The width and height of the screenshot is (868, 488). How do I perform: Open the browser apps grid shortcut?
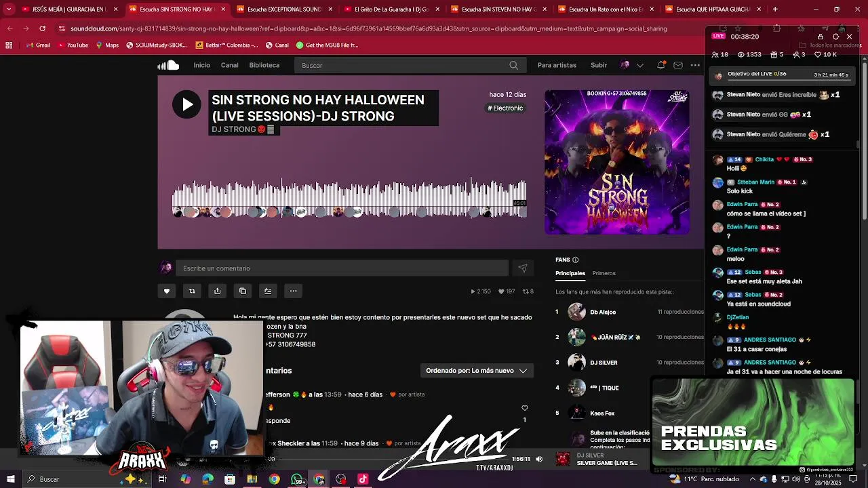[9, 45]
